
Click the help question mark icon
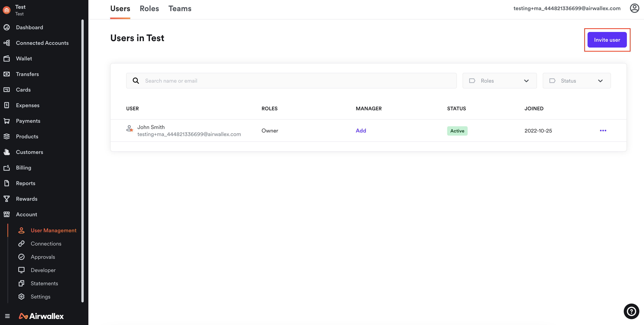631,311
